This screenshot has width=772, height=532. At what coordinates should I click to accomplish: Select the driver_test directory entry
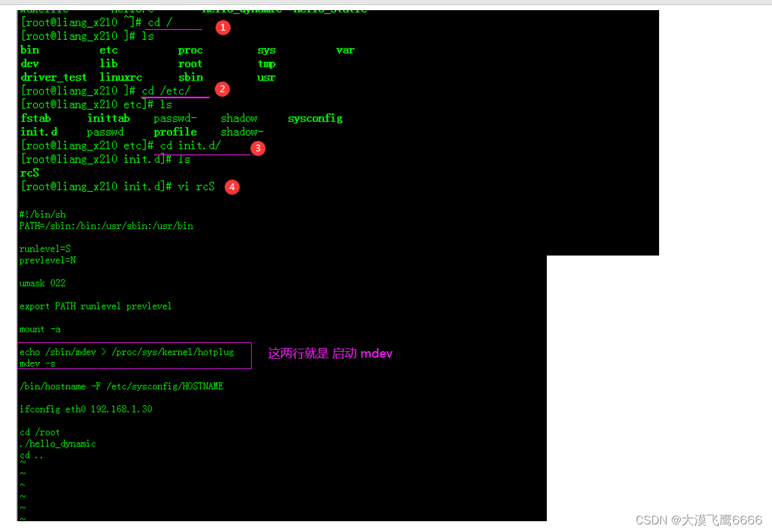(53, 77)
